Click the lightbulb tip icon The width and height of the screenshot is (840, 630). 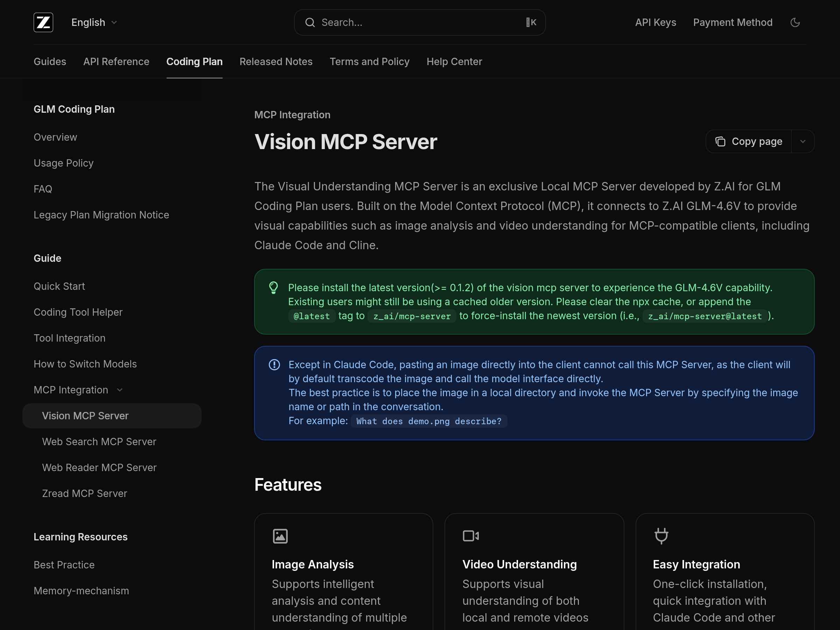point(273,288)
